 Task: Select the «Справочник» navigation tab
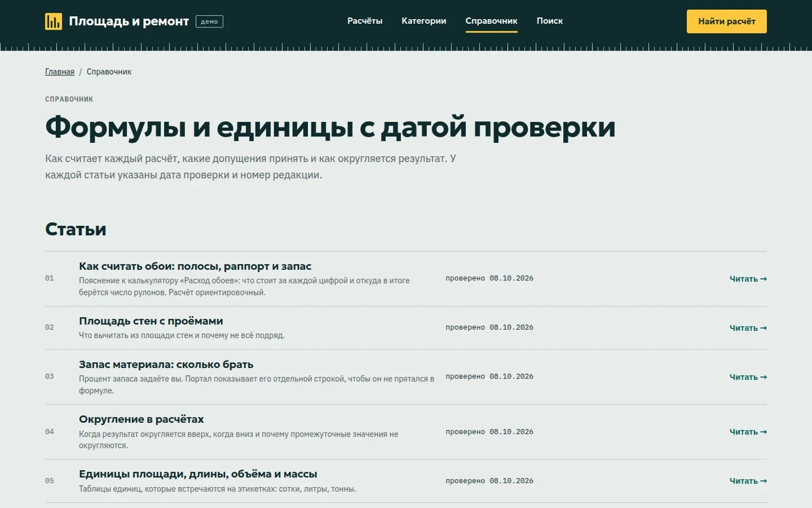tap(491, 21)
